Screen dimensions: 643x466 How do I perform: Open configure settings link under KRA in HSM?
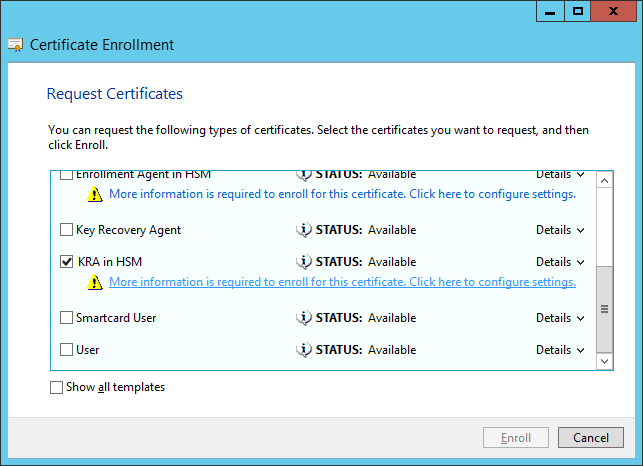click(x=342, y=283)
